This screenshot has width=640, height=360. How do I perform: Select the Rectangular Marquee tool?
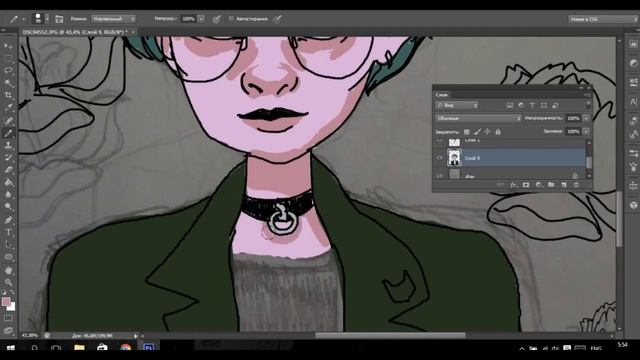(x=8, y=58)
